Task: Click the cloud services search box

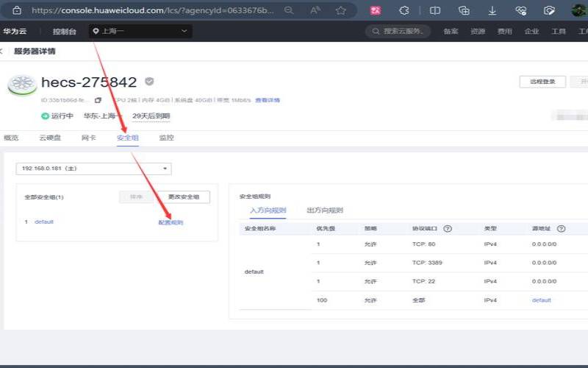Action: 401,32
